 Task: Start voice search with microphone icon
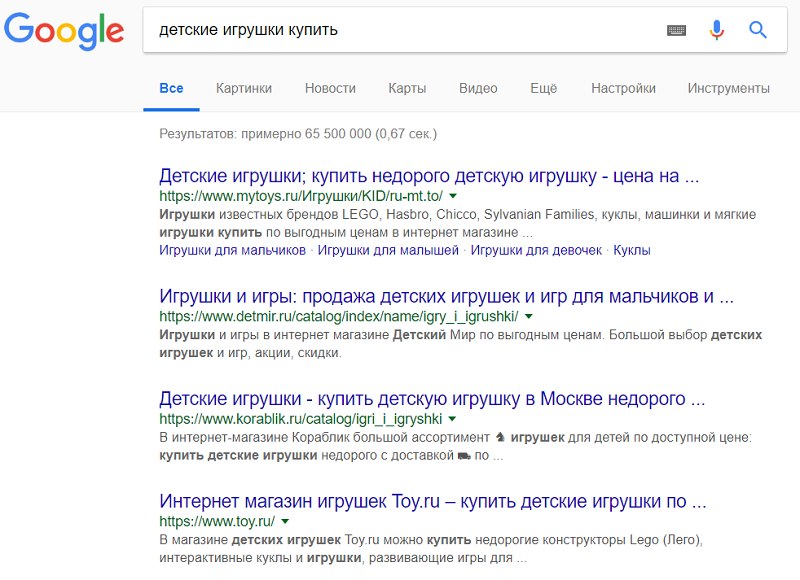click(717, 30)
